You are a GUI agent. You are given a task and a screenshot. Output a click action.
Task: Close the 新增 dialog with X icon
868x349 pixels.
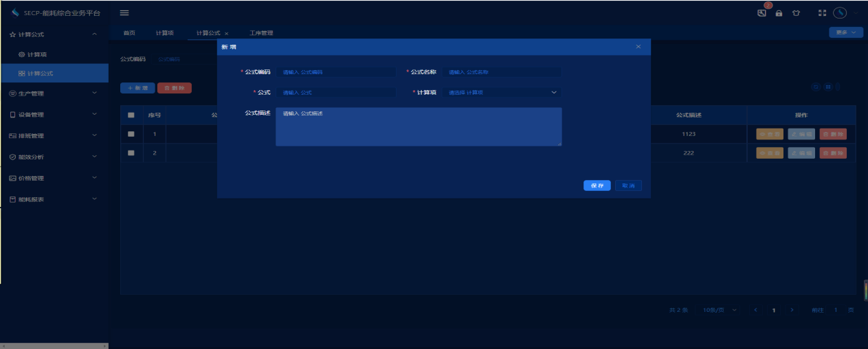coord(638,47)
